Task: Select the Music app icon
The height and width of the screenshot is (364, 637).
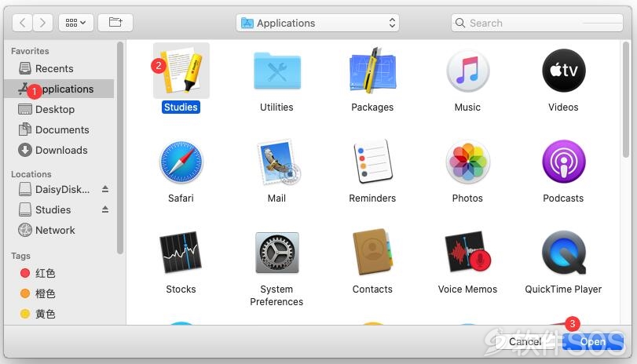Action: coord(467,70)
